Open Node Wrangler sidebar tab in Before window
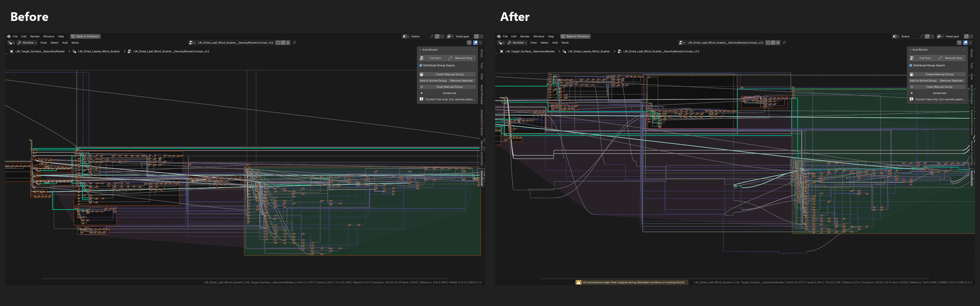 pyautogui.click(x=481, y=95)
